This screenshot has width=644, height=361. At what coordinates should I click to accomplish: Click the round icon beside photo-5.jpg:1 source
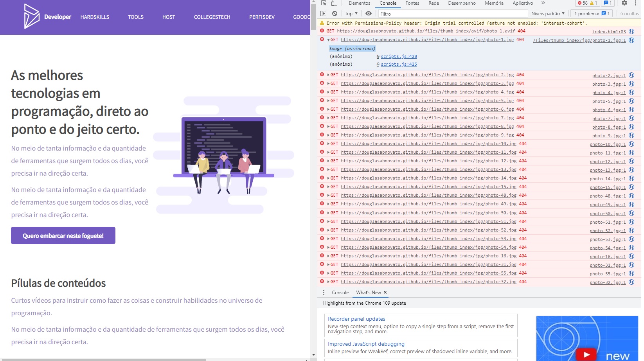[x=631, y=101]
